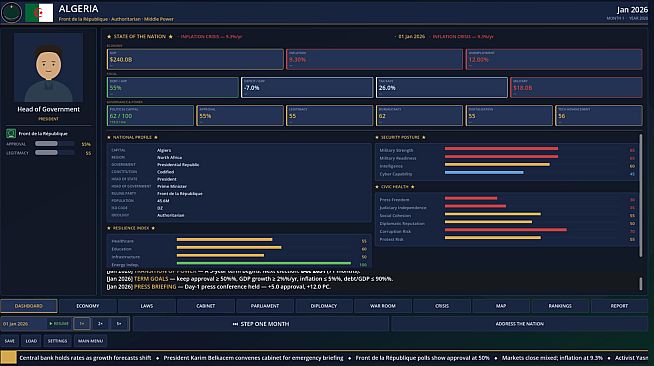Return to the Main Menu
The height and width of the screenshot is (366, 654).
(x=91, y=341)
